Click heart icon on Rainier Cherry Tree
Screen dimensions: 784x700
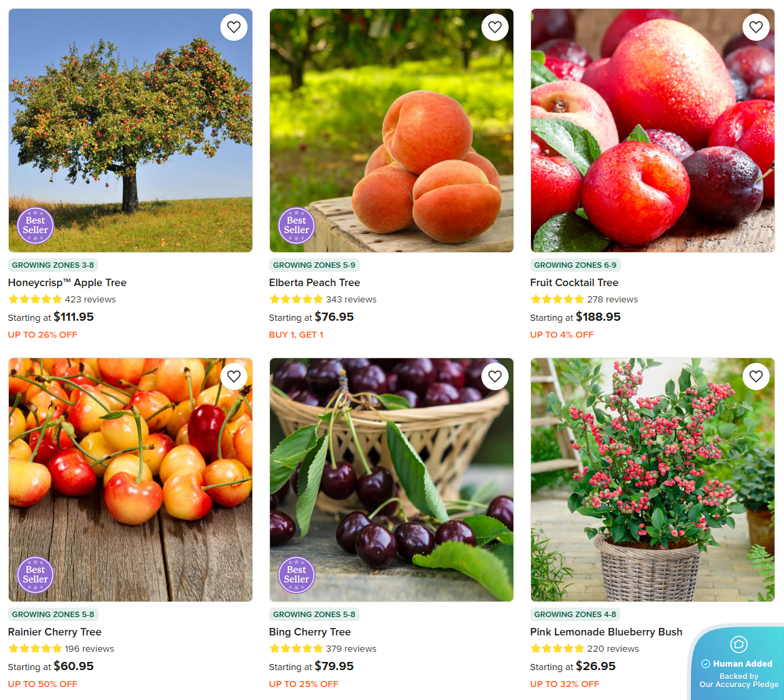click(233, 377)
